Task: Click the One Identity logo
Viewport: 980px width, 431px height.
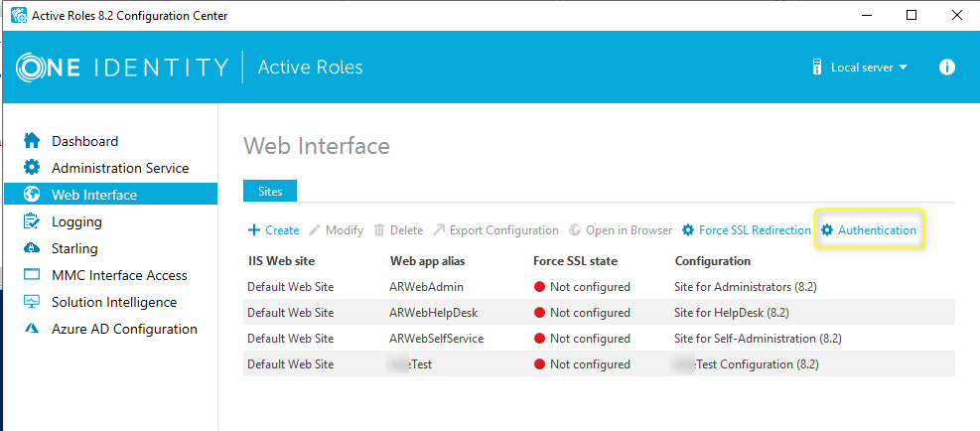Action: 122,67
